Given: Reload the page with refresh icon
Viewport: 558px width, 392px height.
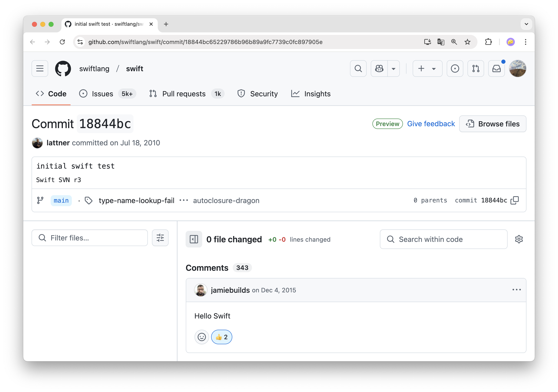Looking at the screenshot, I should [x=62, y=42].
